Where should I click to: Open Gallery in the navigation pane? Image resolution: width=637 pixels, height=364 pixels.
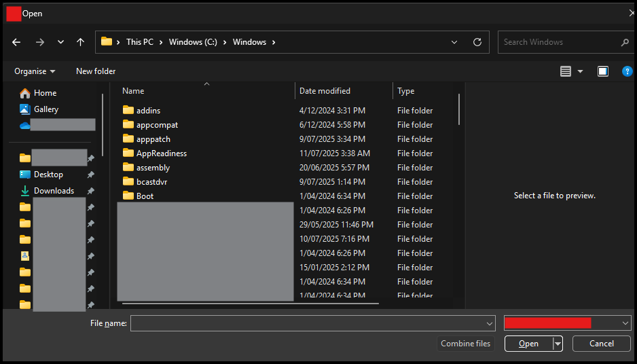[x=39, y=109]
